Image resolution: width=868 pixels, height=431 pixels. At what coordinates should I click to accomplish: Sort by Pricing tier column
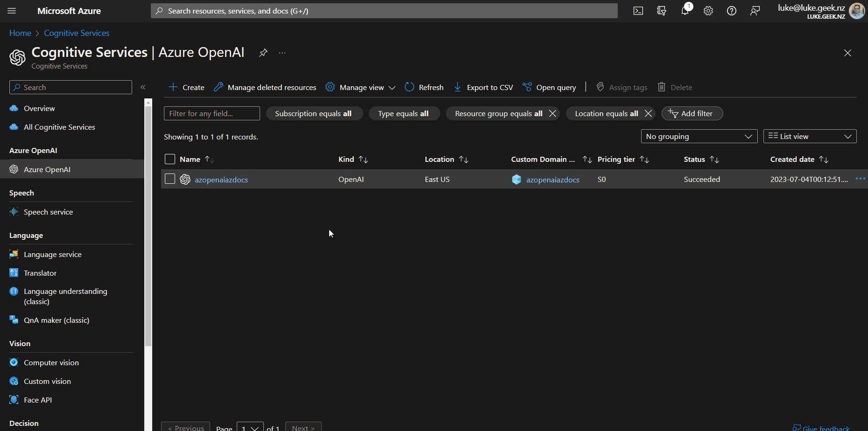tap(623, 159)
